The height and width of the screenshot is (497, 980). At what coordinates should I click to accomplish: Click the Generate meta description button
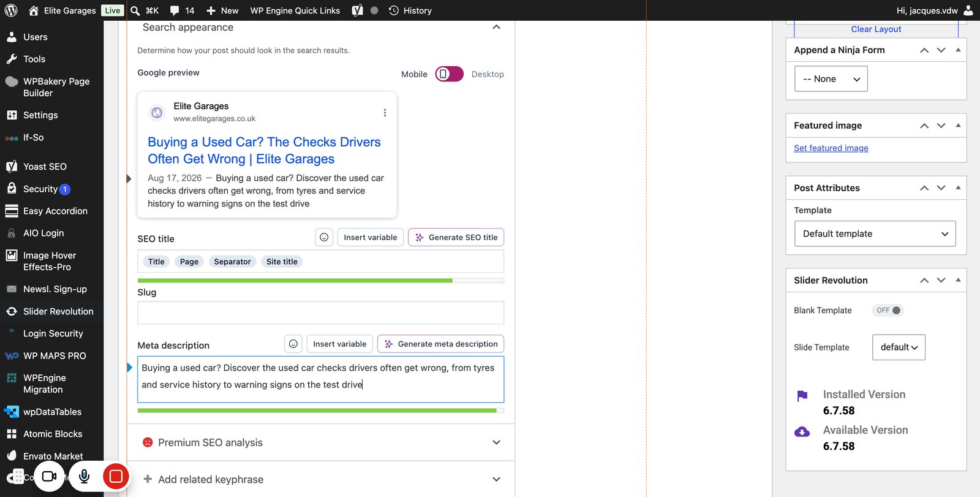tap(440, 344)
